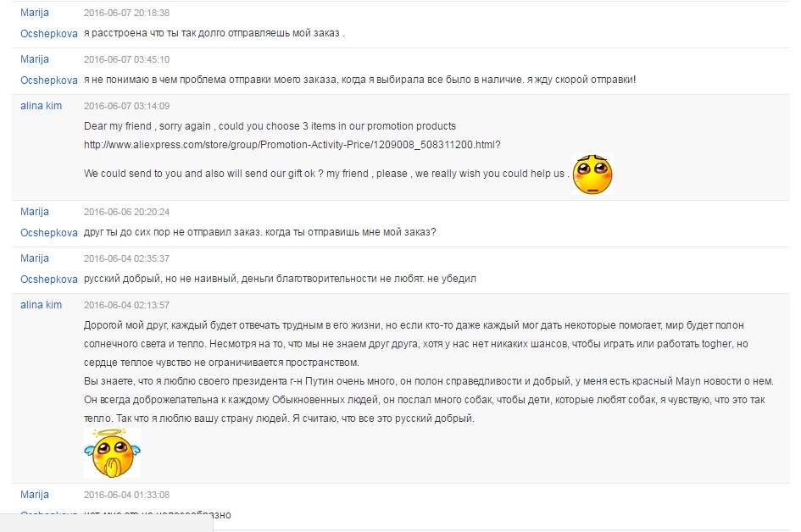The height and width of the screenshot is (532, 801).
Task: Click the aliexpress Promotion-Activity-Price URL
Action: [x=292, y=145]
